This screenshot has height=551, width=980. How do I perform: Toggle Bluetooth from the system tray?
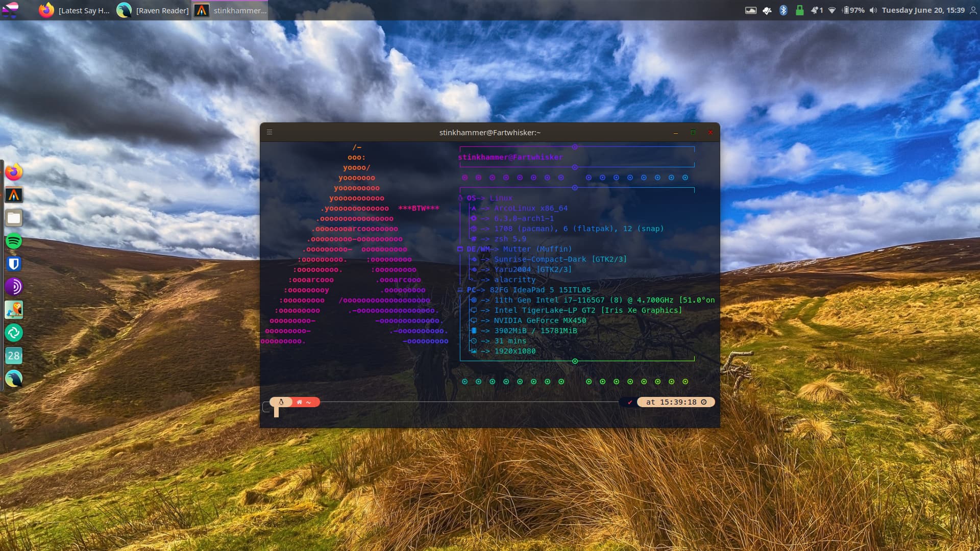pyautogui.click(x=783, y=10)
